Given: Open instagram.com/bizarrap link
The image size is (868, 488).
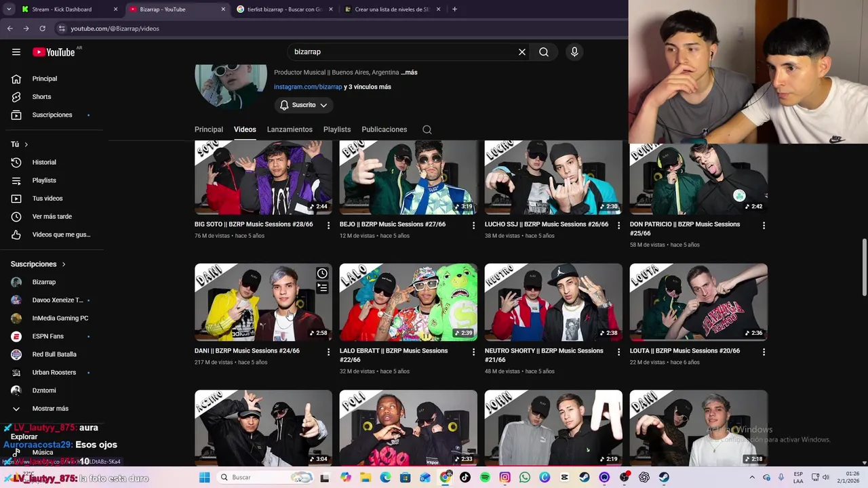Looking at the screenshot, I should click(308, 87).
